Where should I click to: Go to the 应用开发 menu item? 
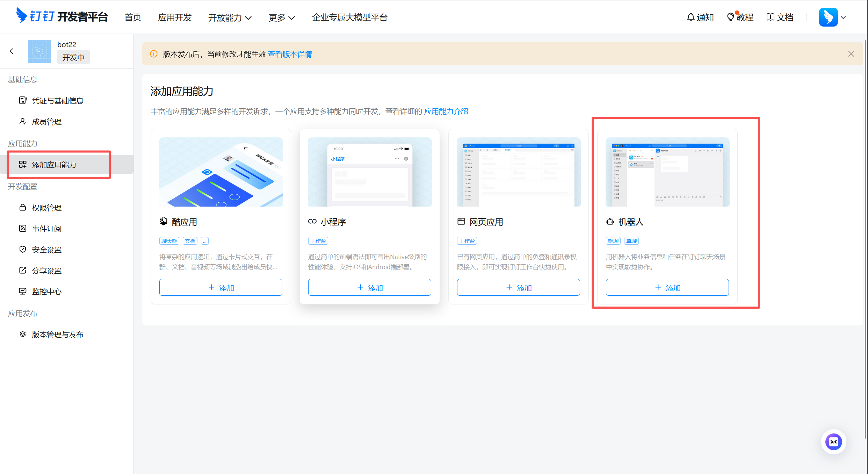[x=175, y=17]
